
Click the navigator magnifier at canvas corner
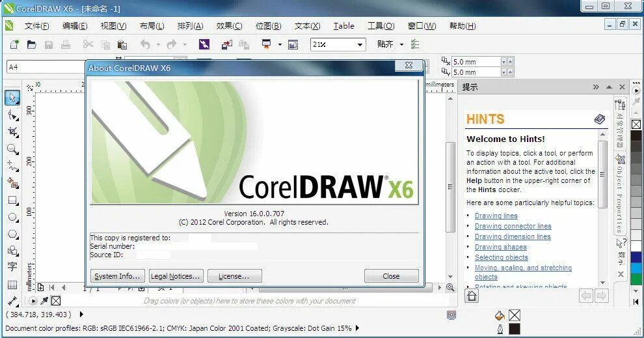click(x=450, y=287)
